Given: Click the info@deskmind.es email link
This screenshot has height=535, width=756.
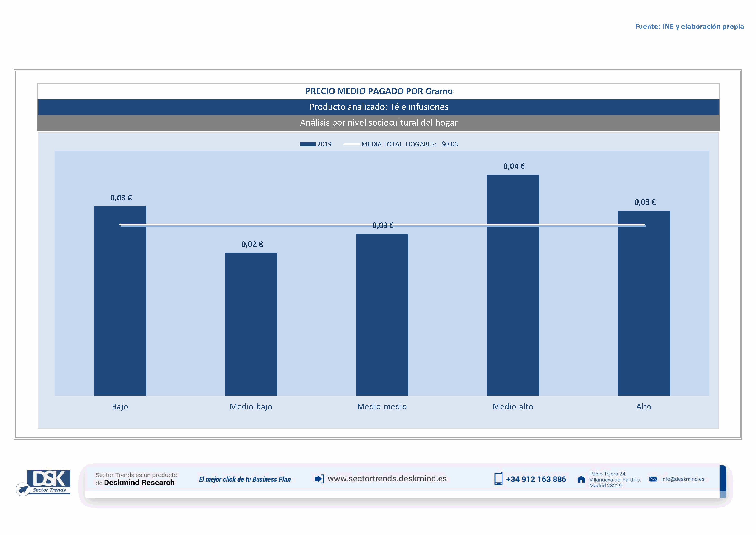Looking at the screenshot, I should (682, 479).
